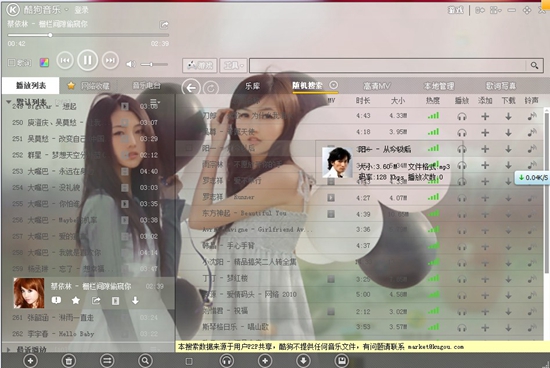Listen to the 4:18 song via headphone icon
This screenshot has width=550, height=368.
tap(462, 133)
